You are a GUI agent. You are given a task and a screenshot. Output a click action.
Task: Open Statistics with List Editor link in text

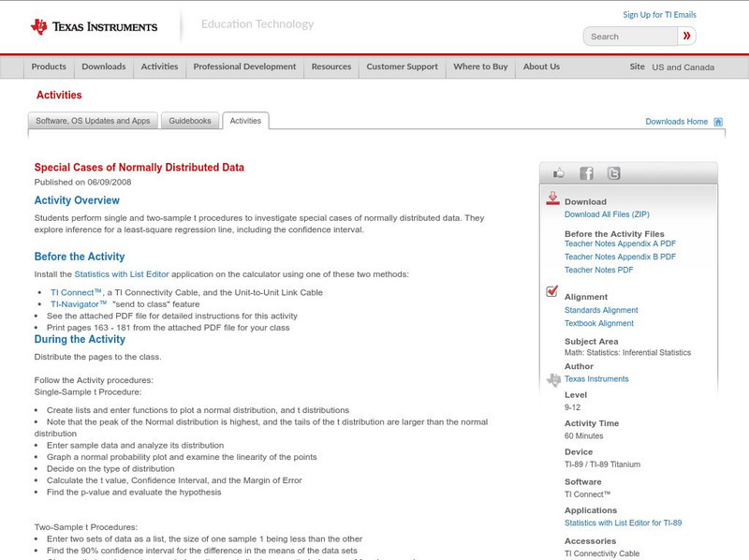click(122, 274)
